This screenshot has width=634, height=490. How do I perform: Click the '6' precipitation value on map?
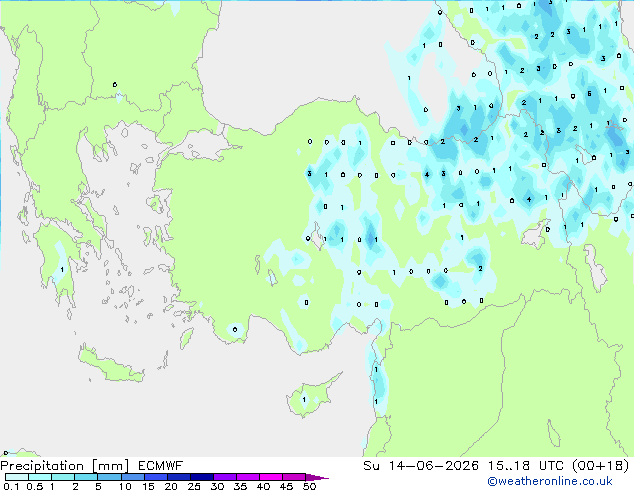(589, 93)
